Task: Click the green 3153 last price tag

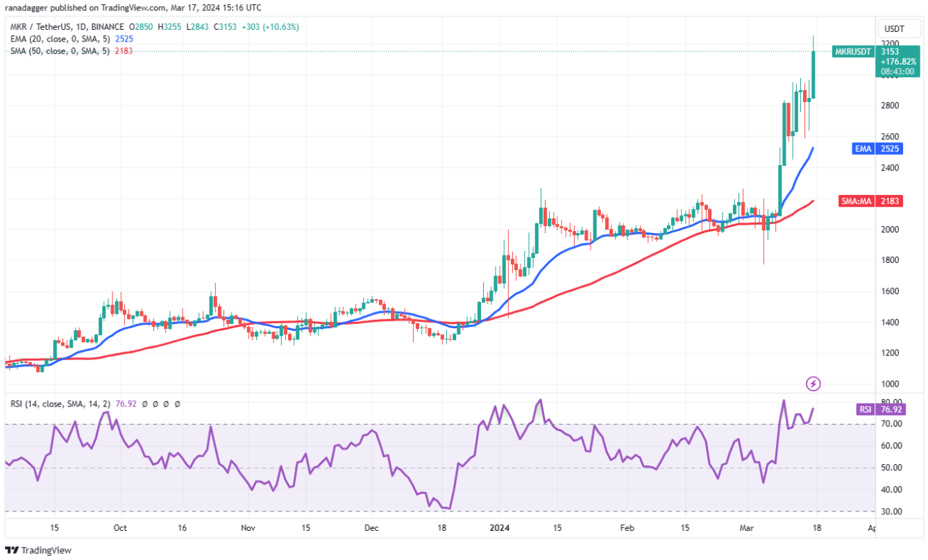Action: (889, 51)
